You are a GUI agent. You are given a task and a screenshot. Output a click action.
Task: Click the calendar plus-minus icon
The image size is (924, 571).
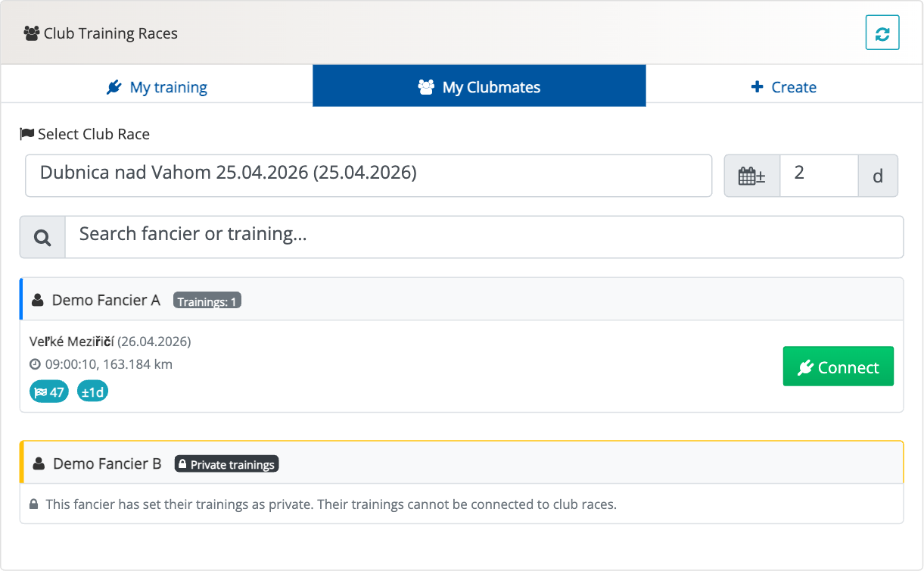click(751, 176)
